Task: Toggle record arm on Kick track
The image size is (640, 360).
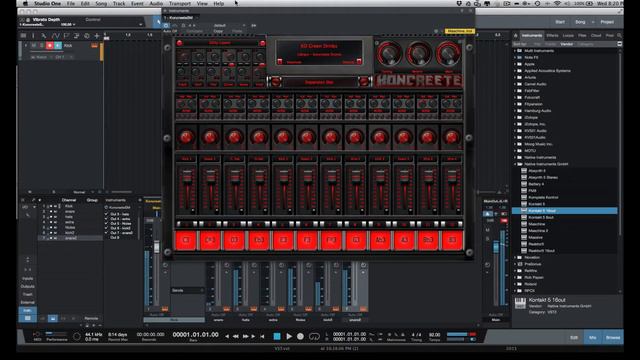Action: [x=50, y=46]
